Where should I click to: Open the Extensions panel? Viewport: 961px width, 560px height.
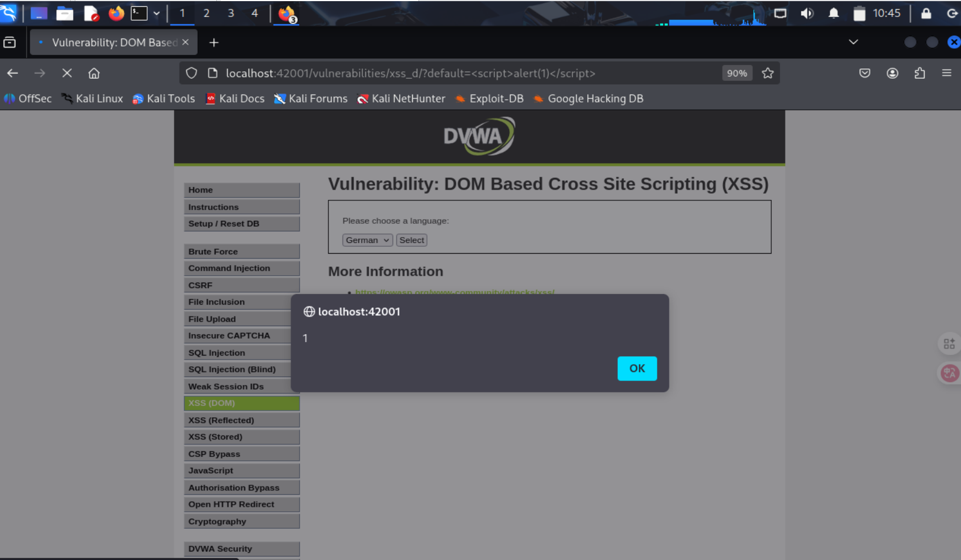(x=920, y=73)
